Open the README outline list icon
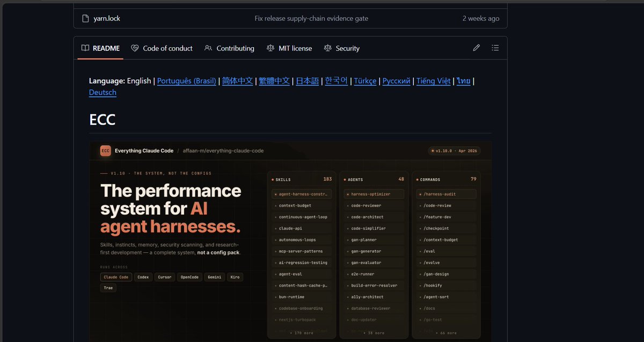 click(x=495, y=48)
